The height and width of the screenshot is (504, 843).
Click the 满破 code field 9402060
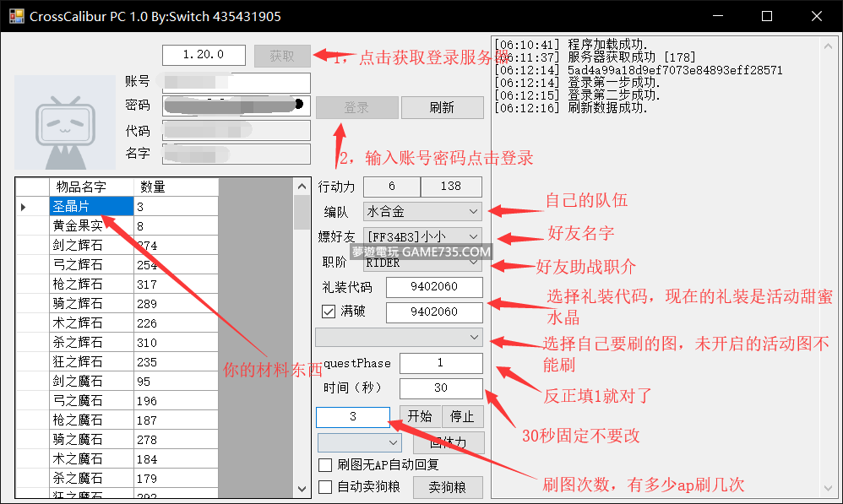tap(434, 312)
